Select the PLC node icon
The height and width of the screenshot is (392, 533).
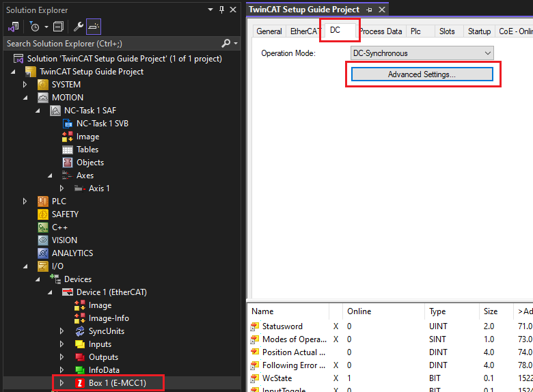(x=43, y=201)
